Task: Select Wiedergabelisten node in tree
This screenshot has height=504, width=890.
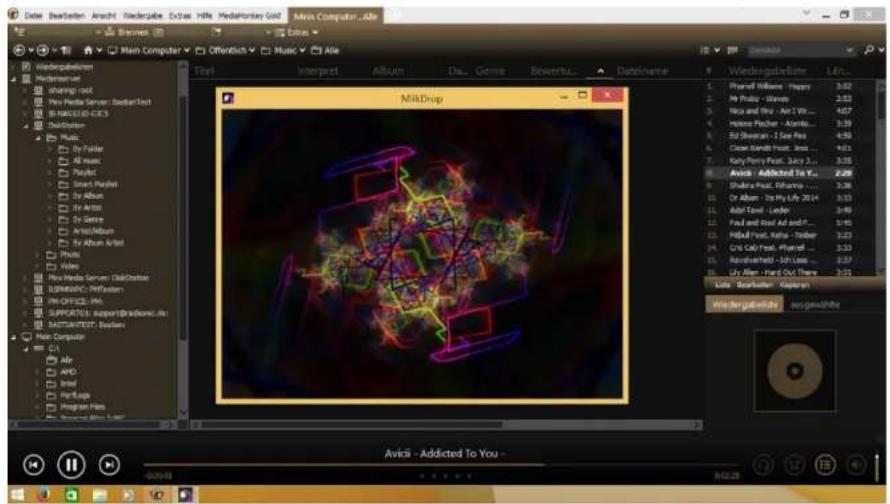Action: click(64, 67)
